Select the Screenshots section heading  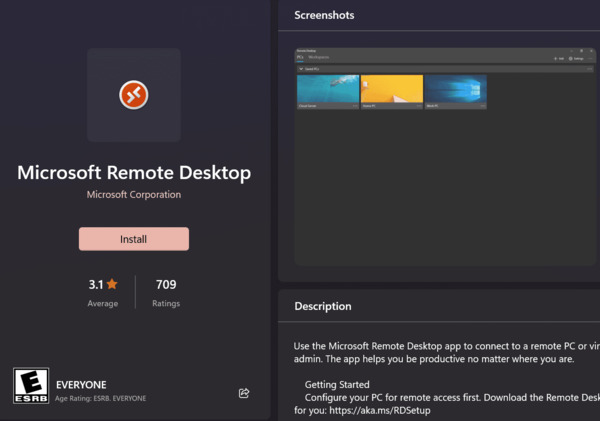point(324,15)
